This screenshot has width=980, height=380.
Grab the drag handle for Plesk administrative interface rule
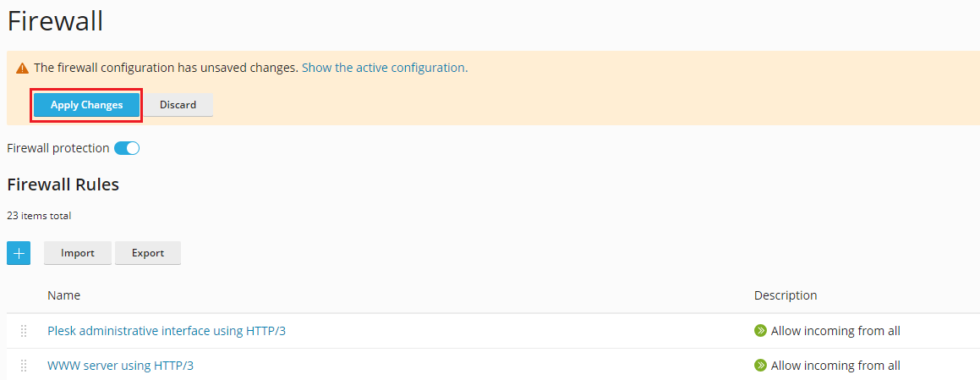click(24, 331)
